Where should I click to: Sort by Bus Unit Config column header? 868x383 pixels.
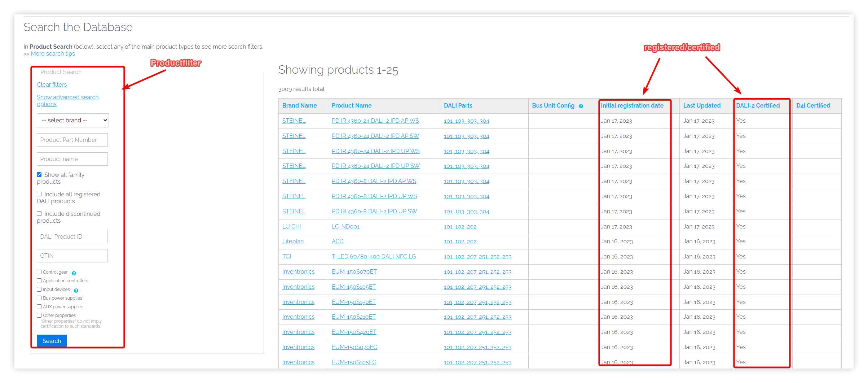point(553,105)
